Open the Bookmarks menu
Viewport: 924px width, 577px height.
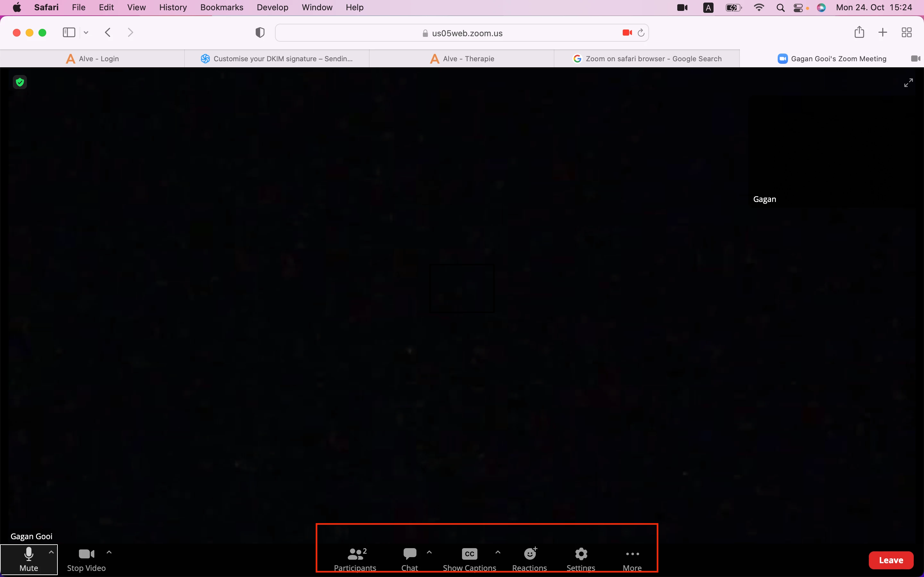[221, 8]
